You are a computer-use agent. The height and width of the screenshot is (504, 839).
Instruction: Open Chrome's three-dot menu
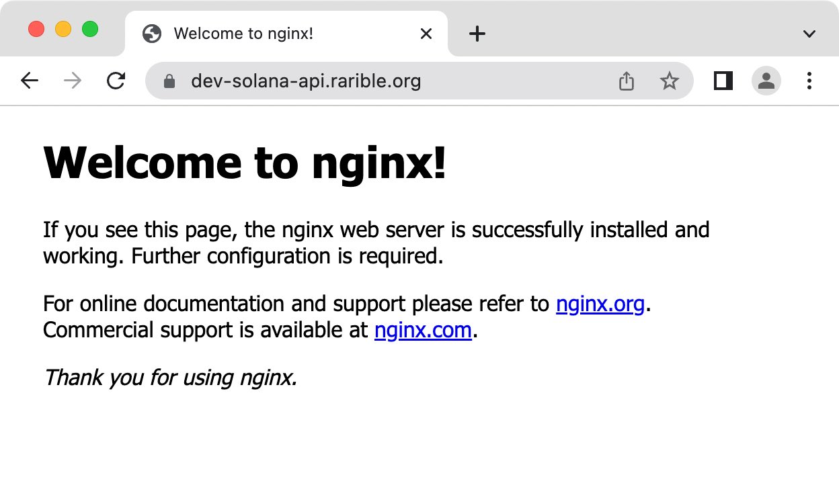(x=809, y=81)
